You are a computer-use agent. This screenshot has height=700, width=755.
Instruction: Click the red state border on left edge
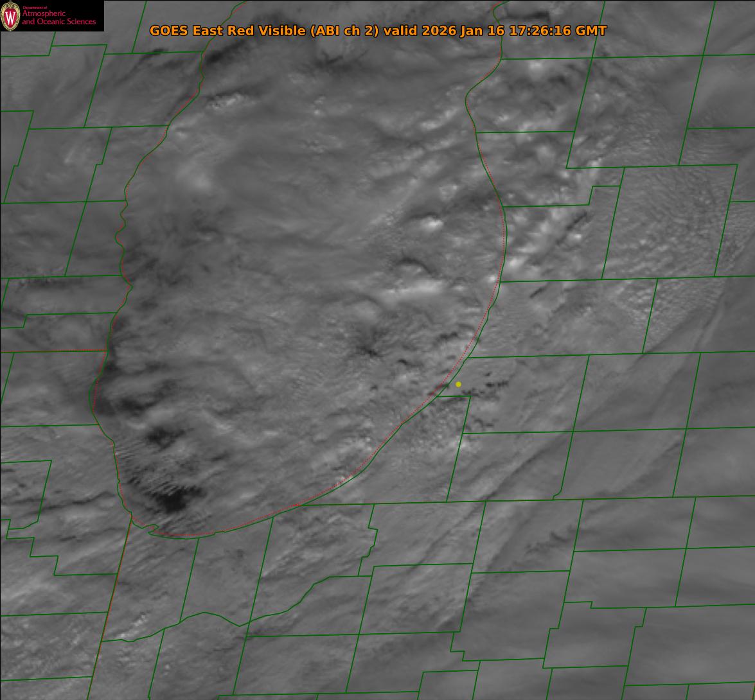click(x=51, y=351)
